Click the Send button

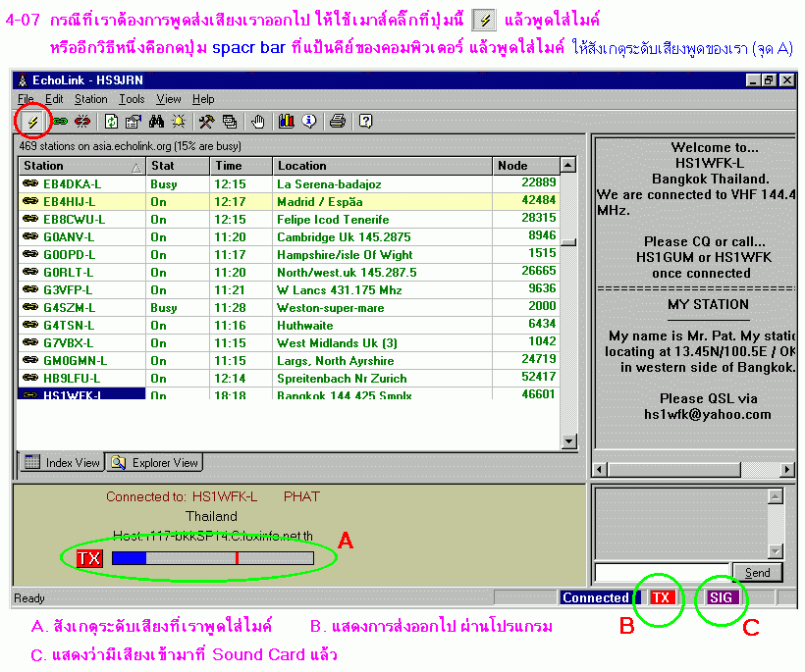(757, 573)
